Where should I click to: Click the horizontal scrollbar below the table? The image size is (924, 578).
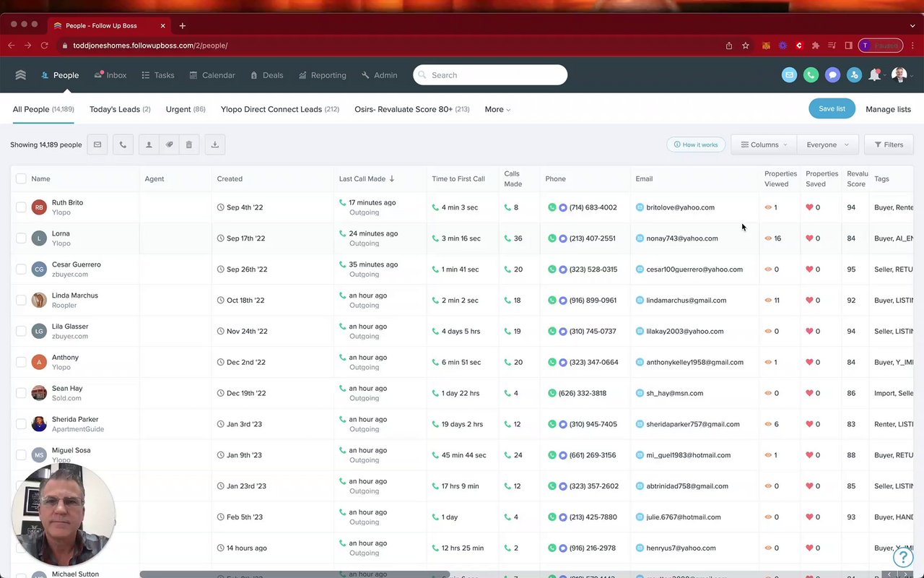point(294,574)
